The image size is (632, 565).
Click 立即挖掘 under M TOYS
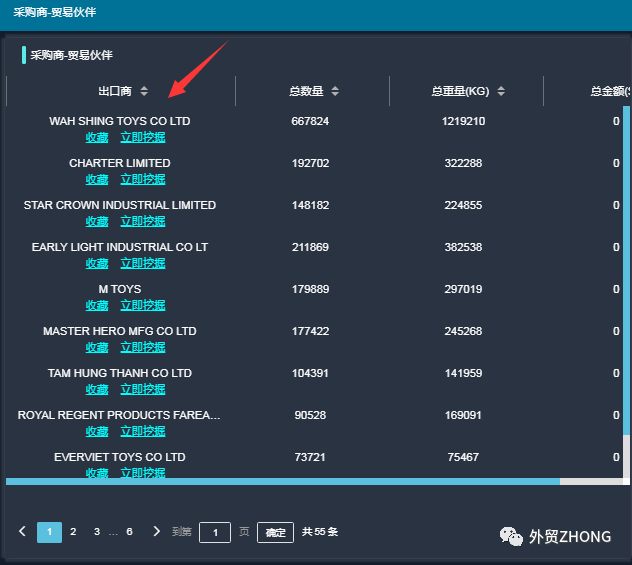[143, 305]
